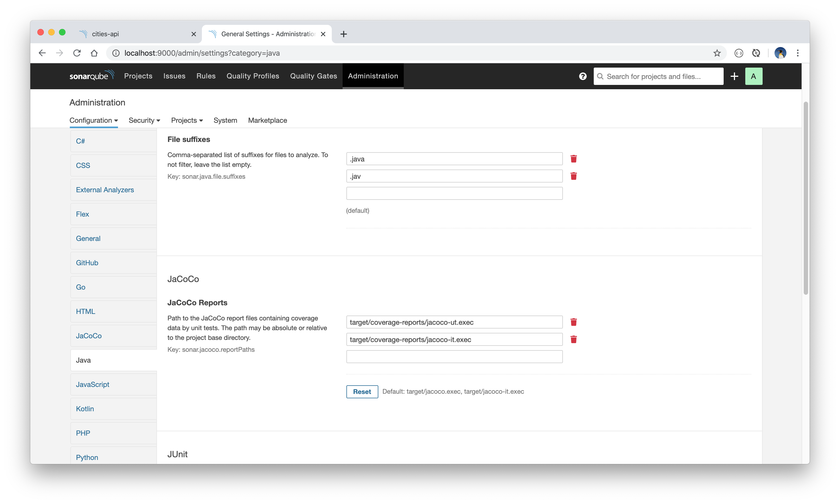Delete the .java file suffix entry

click(x=574, y=159)
